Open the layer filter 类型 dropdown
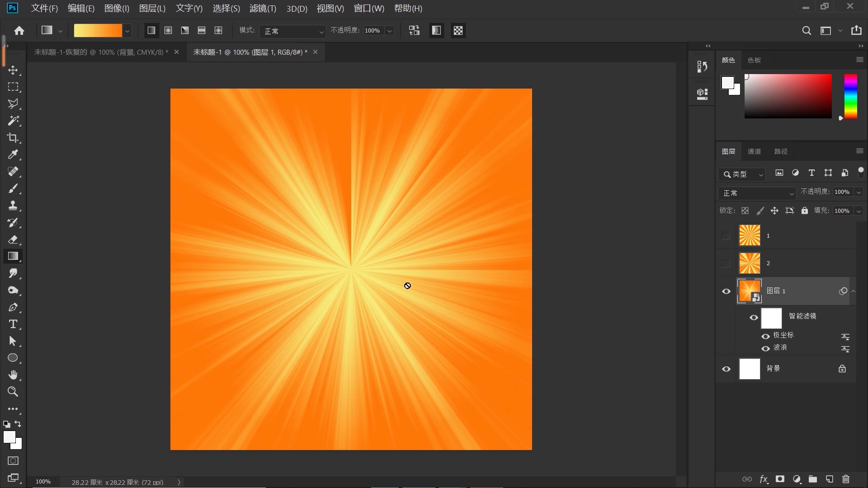The height and width of the screenshot is (488, 868). pos(742,174)
